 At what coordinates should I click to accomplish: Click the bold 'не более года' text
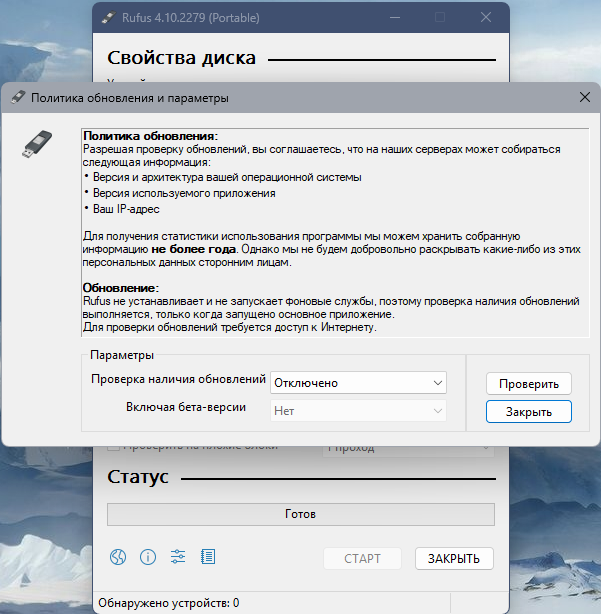(193, 249)
